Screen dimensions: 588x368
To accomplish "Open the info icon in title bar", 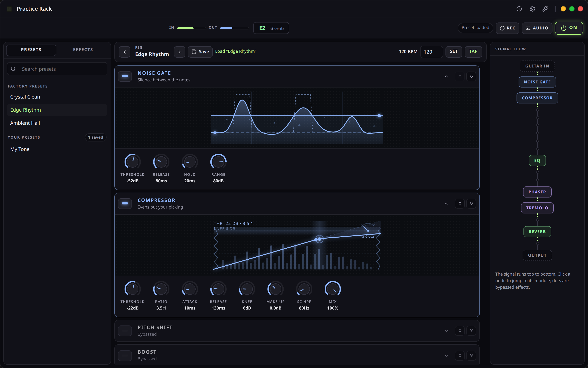I will coord(519,9).
